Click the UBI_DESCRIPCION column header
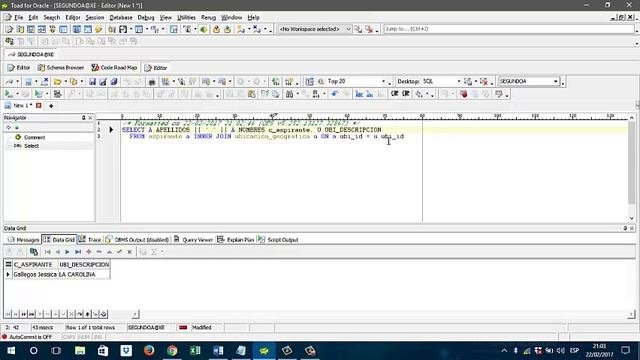 pyautogui.click(x=84, y=264)
